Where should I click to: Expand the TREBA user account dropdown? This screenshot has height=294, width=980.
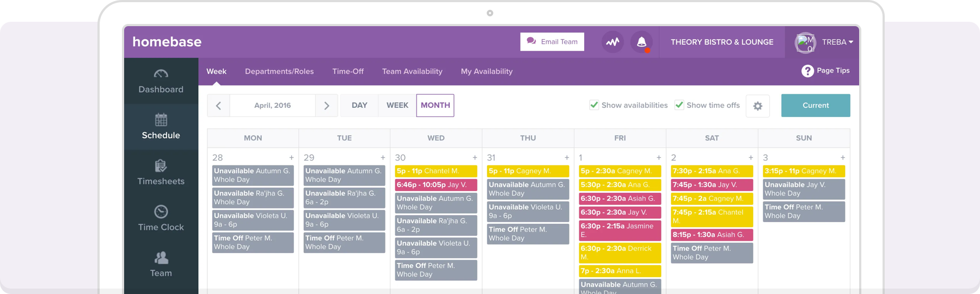tap(837, 42)
